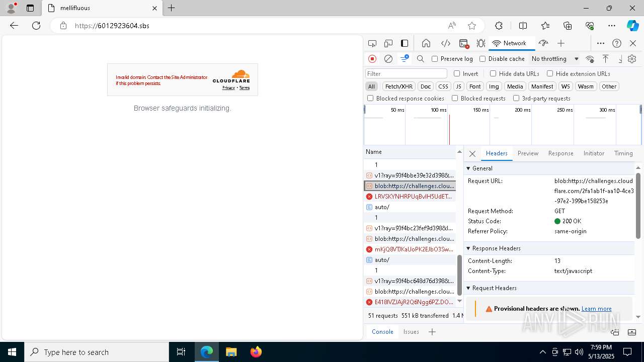Viewport: 644px width, 362px height.
Task: Open the Sources debugger bug icon
Action: pyautogui.click(x=480, y=43)
